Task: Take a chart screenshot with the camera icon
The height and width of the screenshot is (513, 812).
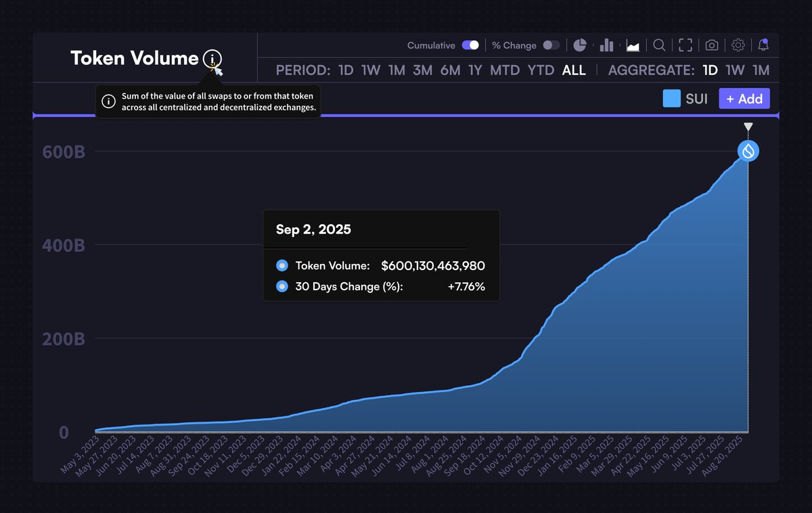Action: point(710,45)
